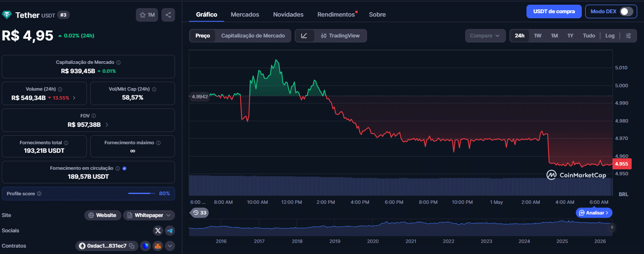Viewport: 644px width, 254px height.
Task: Open the Tether Website link
Action: point(103,215)
